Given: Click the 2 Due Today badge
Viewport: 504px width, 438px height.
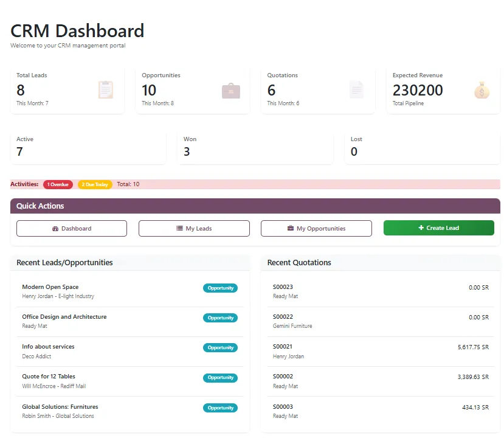Looking at the screenshot, I should click(x=95, y=184).
